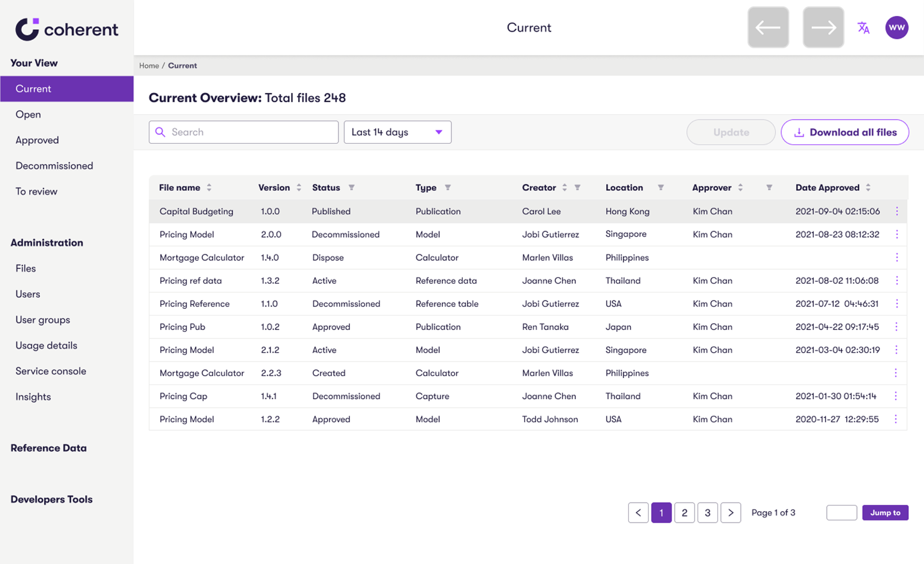The image size is (924, 564).
Task: Go to page 3 in pagination
Action: click(x=707, y=513)
